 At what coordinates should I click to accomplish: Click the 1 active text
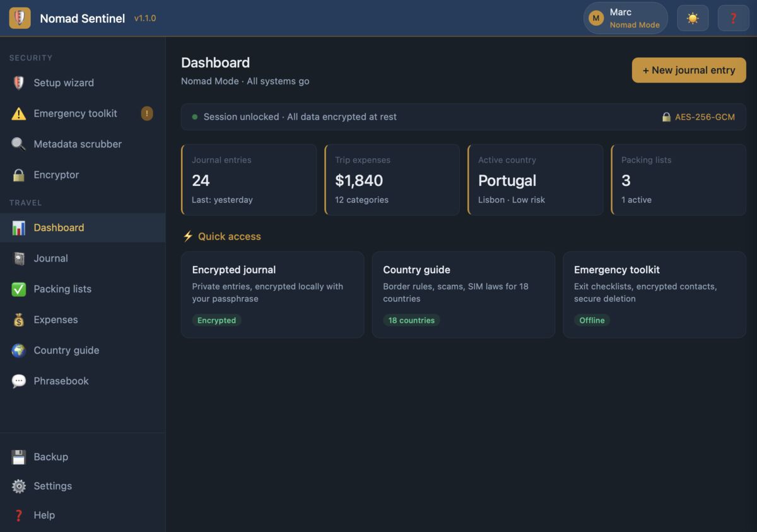coord(637,200)
